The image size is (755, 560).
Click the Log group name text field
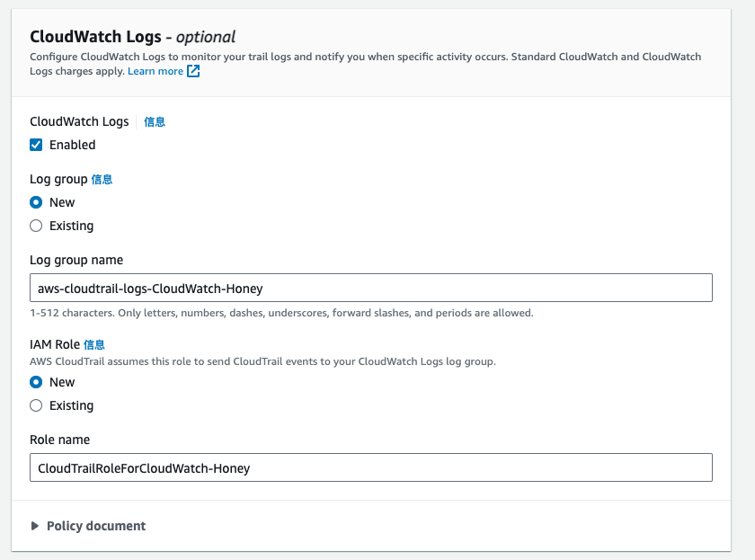point(370,288)
